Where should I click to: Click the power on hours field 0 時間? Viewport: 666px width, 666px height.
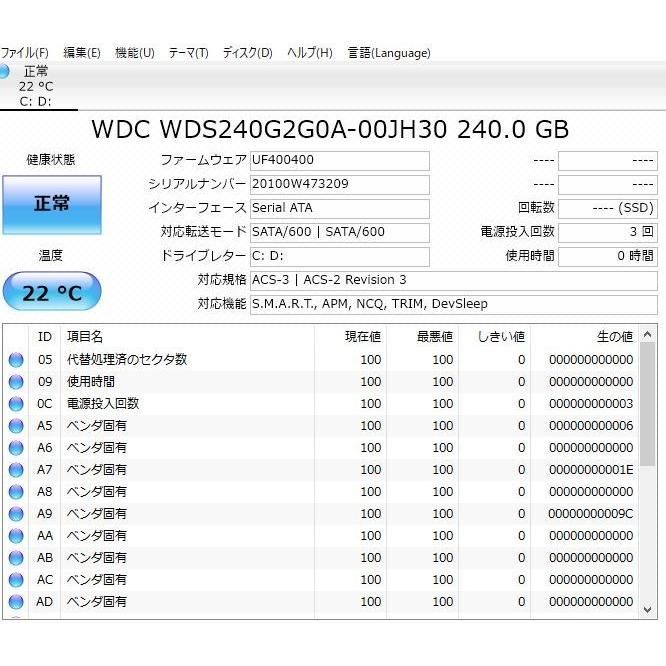coord(608,256)
